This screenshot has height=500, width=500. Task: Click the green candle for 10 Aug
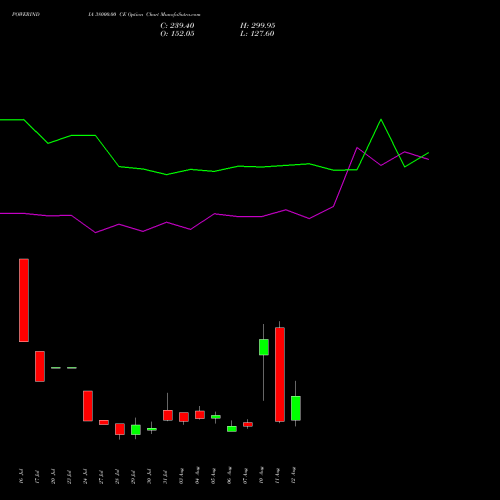coord(264,347)
